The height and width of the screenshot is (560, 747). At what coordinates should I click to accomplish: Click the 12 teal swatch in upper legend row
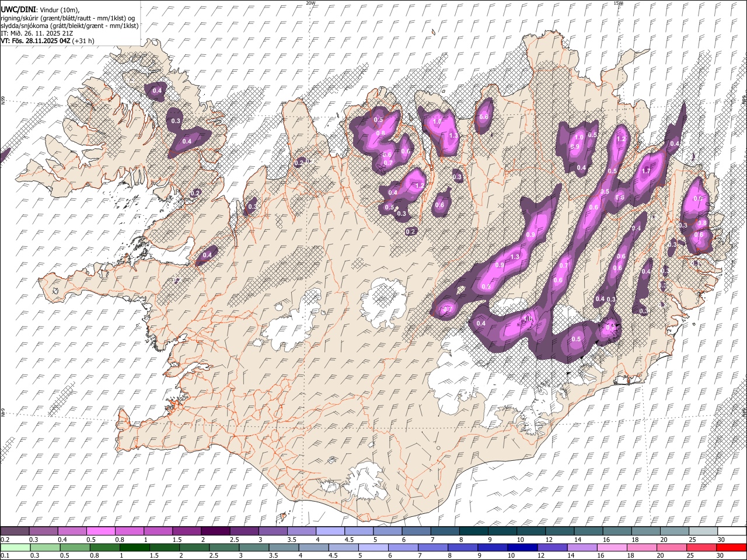pyautogui.click(x=560, y=531)
